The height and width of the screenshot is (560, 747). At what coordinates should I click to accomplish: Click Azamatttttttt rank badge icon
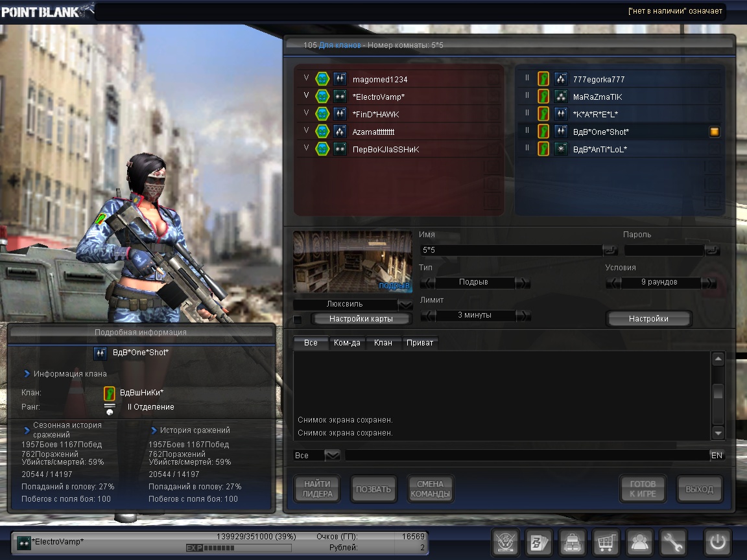tap(340, 131)
